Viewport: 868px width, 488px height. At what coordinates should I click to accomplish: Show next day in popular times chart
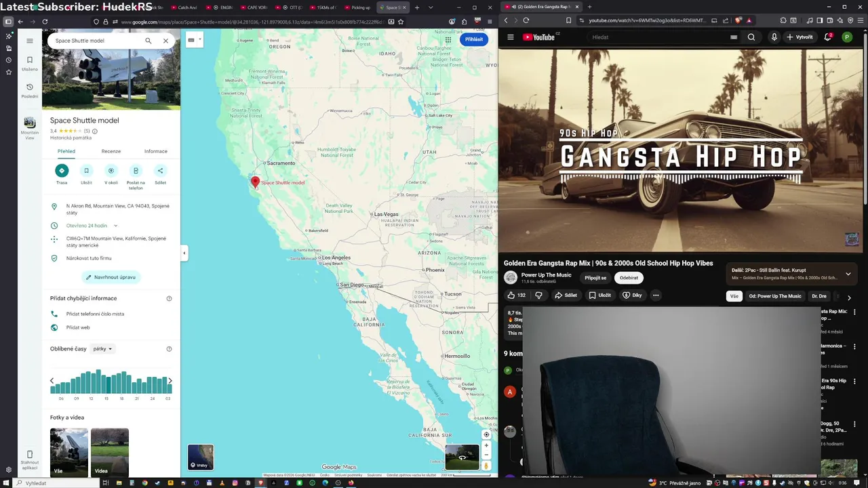pos(170,381)
